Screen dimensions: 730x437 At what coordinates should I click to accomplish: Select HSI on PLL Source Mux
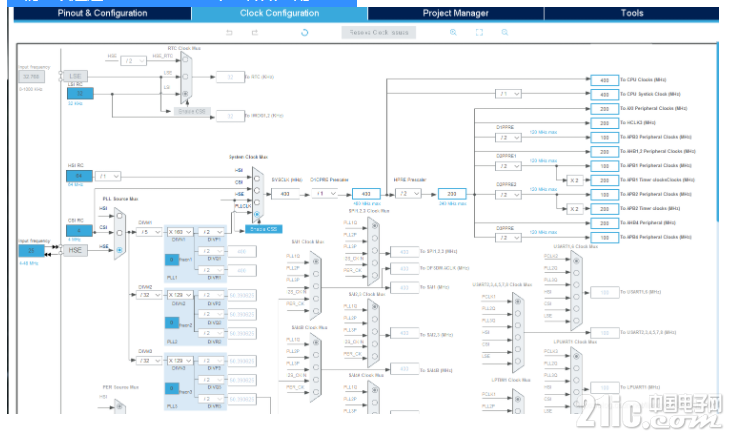120,215
